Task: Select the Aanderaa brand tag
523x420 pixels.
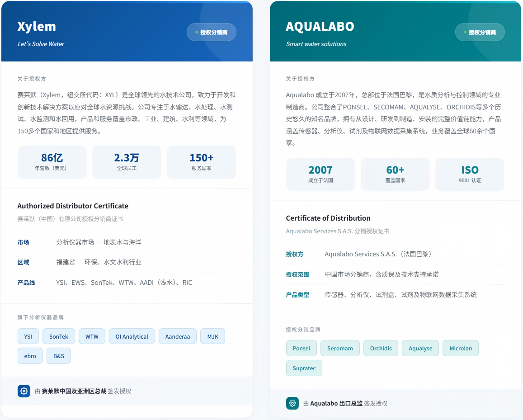Action: pyautogui.click(x=178, y=336)
